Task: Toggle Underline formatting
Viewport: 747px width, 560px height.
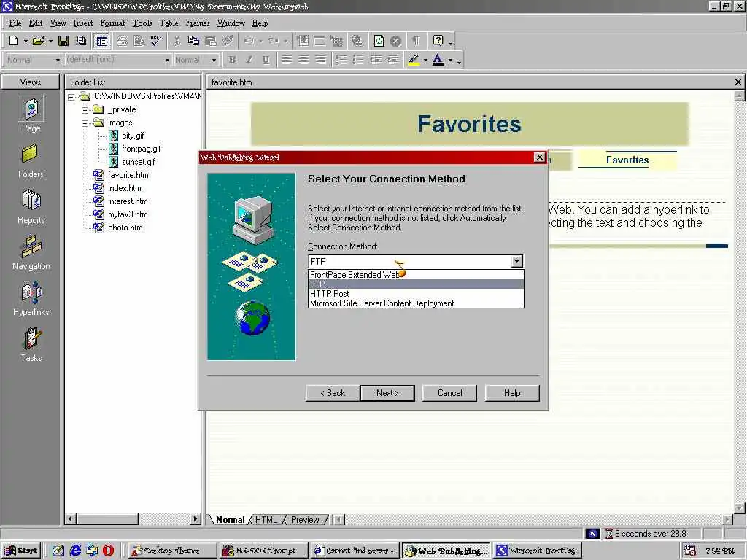Action: tap(266, 60)
